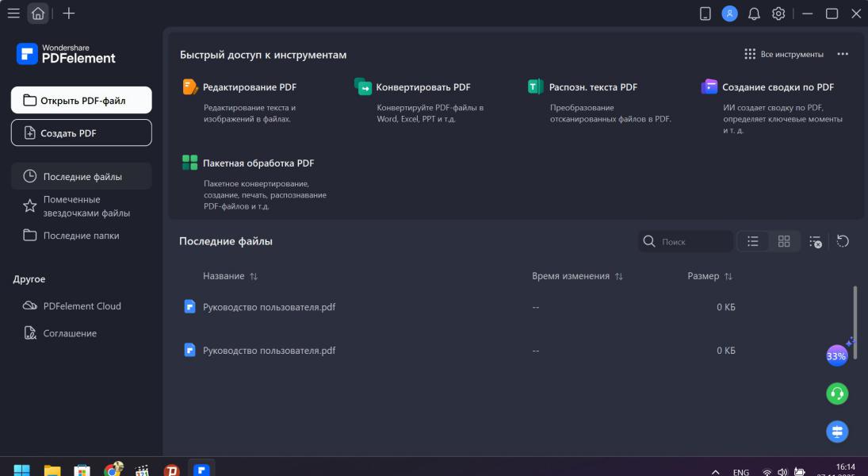
Task: Open notifications bell icon
Action: [x=754, y=13]
